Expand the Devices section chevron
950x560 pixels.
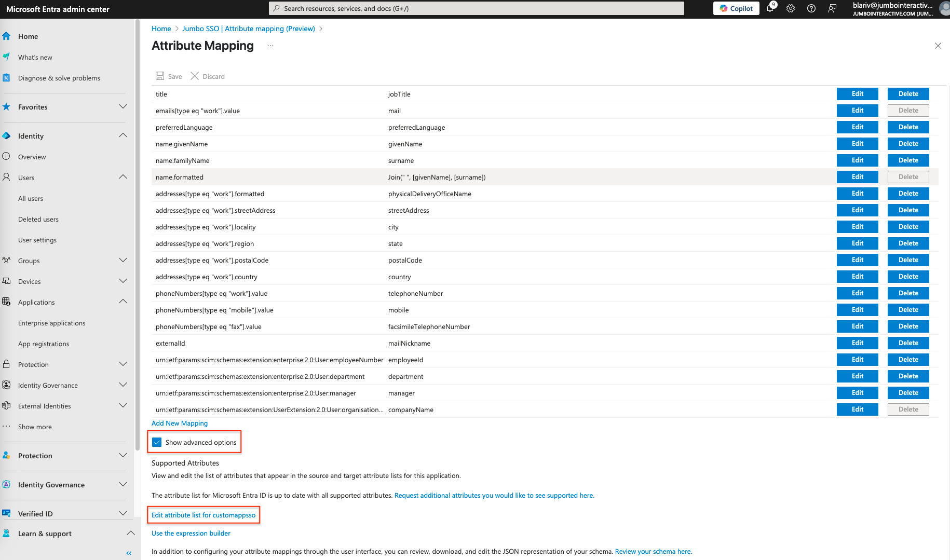pyautogui.click(x=123, y=281)
